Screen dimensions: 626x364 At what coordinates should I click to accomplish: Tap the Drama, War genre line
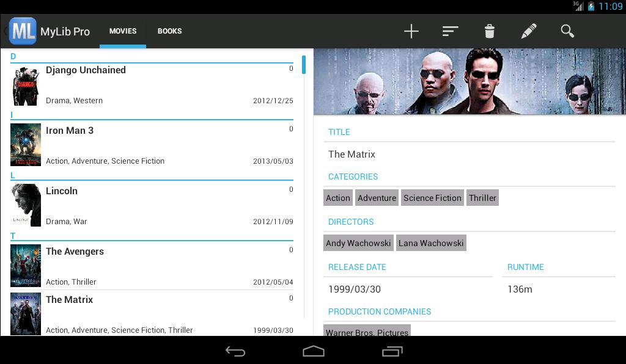(x=66, y=221)
